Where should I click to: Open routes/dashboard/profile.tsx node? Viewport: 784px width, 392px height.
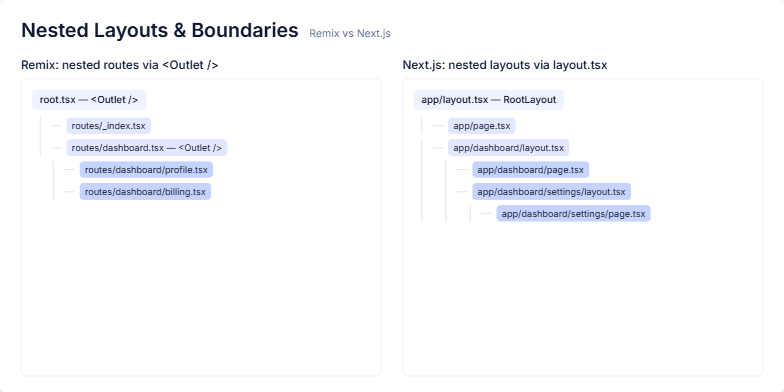pyautogui.click(x=146, y=170)
